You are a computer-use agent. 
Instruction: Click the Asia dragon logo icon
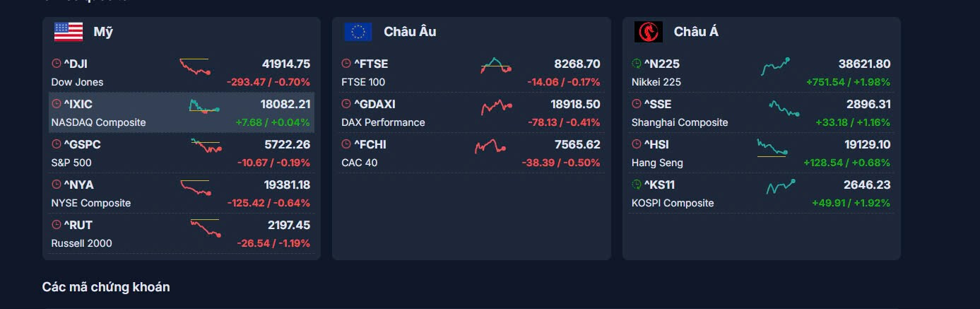(x=648, y=32)
